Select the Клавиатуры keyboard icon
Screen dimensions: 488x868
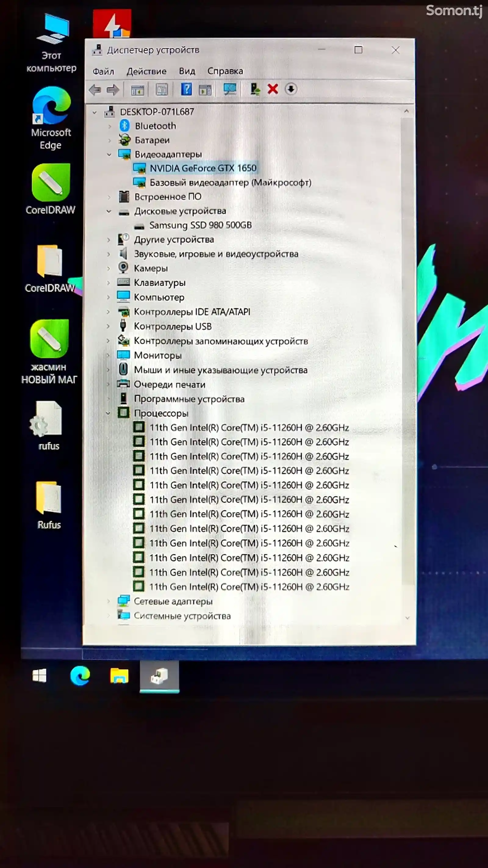coord(123,282)
